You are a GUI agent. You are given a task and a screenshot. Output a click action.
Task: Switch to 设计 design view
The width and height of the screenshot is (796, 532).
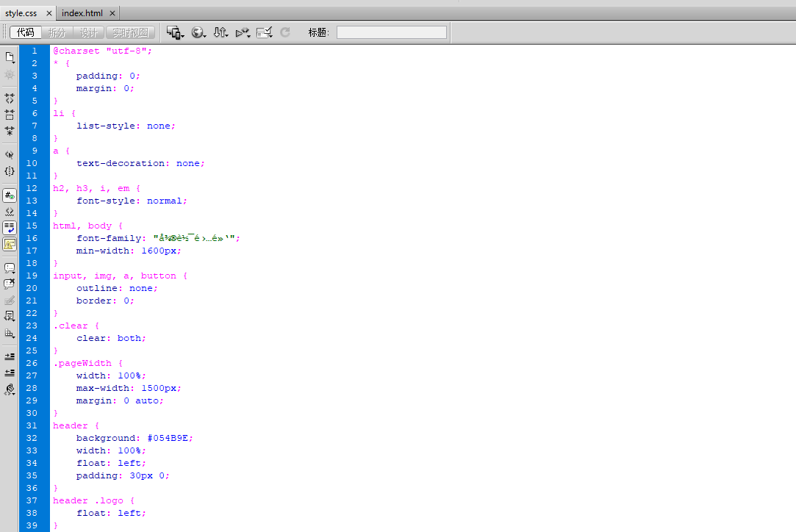coord(88,32)
